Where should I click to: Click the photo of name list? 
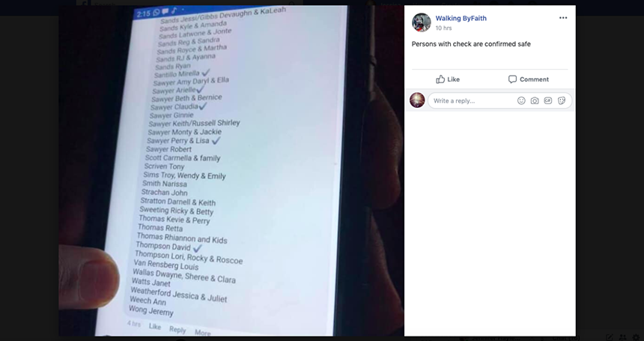click(231, 171)
